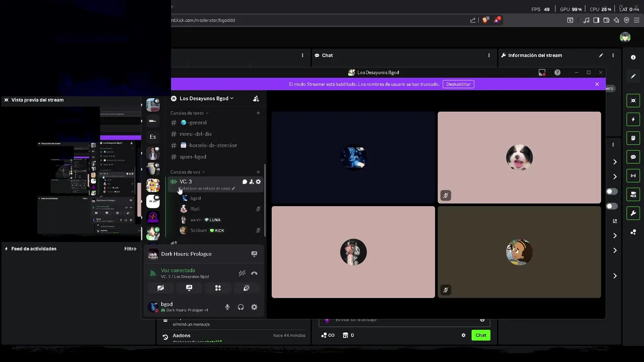Share your screen from the voice panel
Viewport: 644px width, 362px height.
(x=189, y=288)
